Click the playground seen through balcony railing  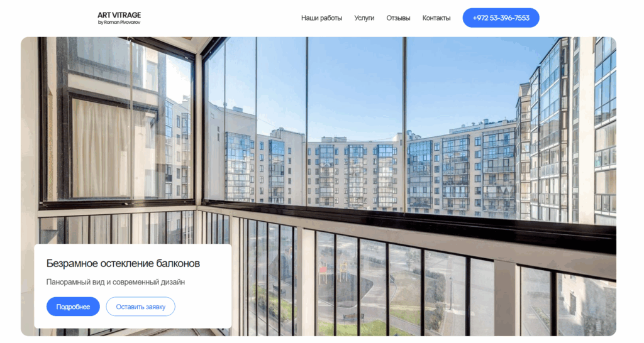(333, 271)
